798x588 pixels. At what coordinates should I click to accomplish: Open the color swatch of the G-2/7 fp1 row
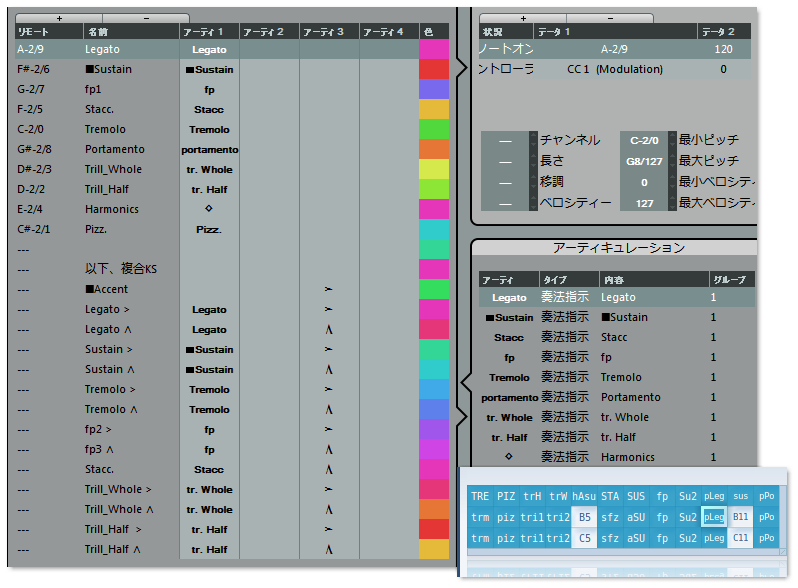(x=434, y=89)
